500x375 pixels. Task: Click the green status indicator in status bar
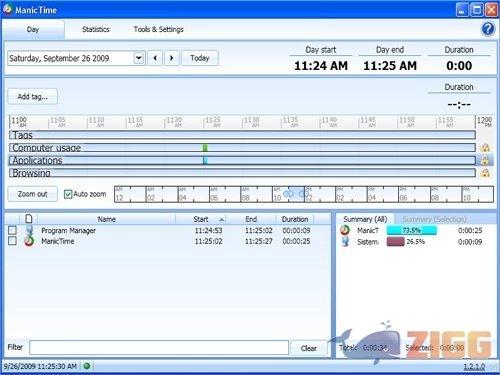87,366
